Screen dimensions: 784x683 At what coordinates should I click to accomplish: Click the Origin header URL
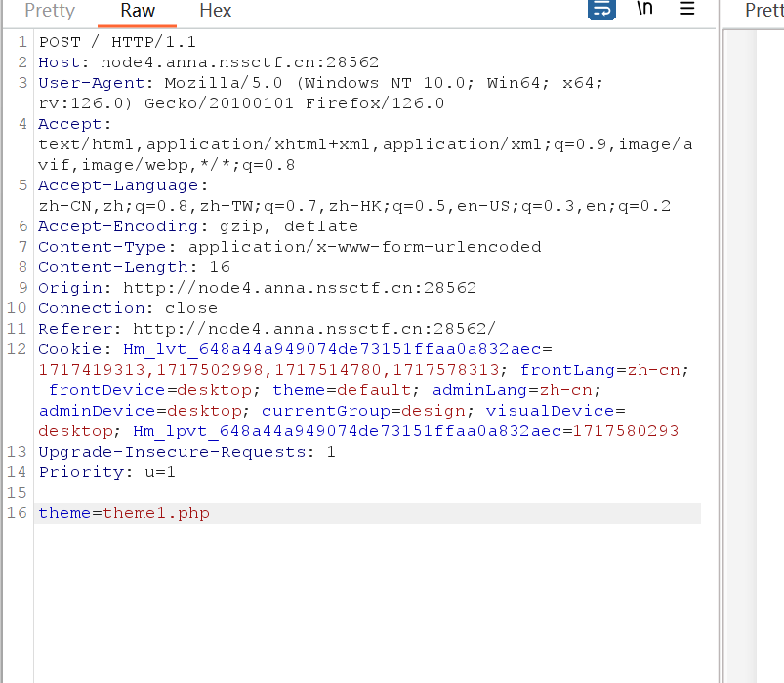point(299,288)
